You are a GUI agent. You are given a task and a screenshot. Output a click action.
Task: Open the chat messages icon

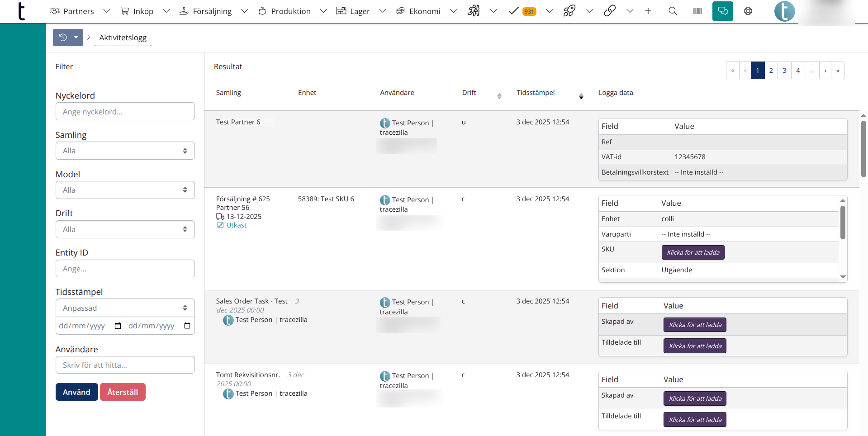tap(722, 11)
